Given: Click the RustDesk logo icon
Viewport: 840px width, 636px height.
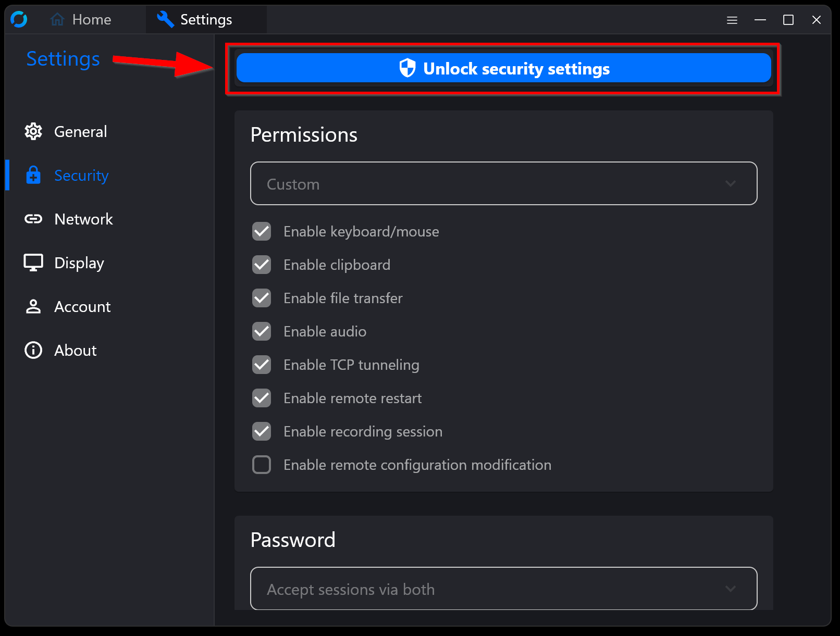Looking at the screenshot, I should click(19, 20).
